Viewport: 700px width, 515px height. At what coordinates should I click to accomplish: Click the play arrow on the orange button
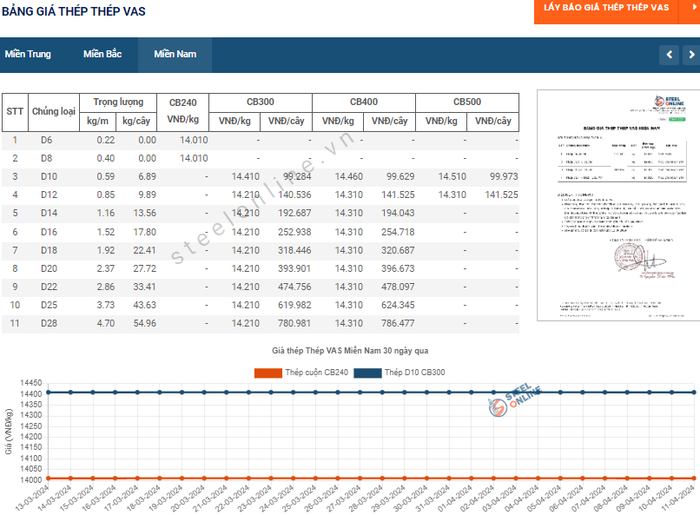click(692, 7)
